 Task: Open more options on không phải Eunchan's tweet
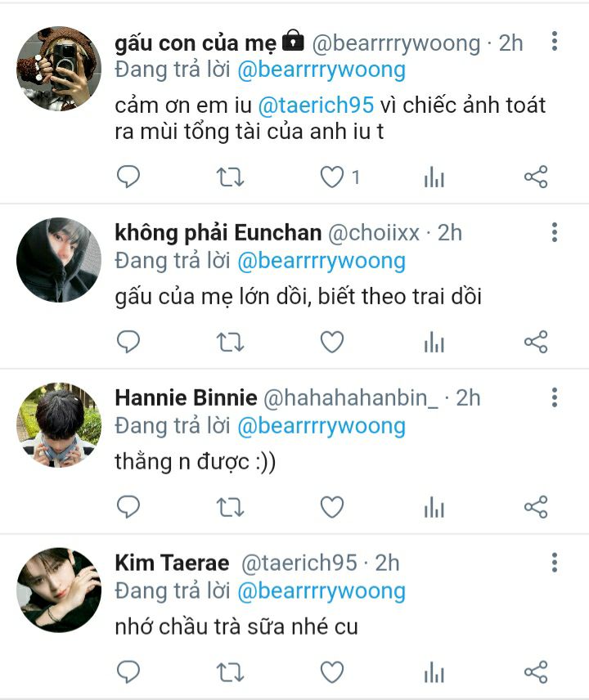[555, 232]
